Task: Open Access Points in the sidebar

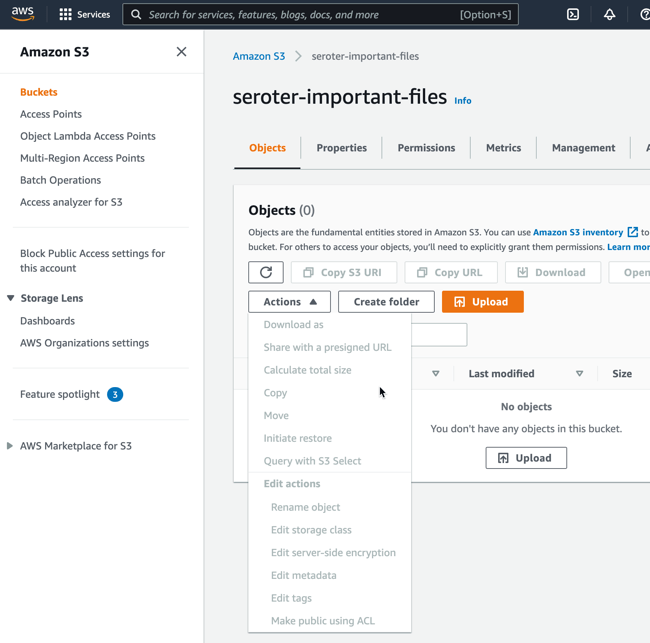Action: (x=51, y=114)
